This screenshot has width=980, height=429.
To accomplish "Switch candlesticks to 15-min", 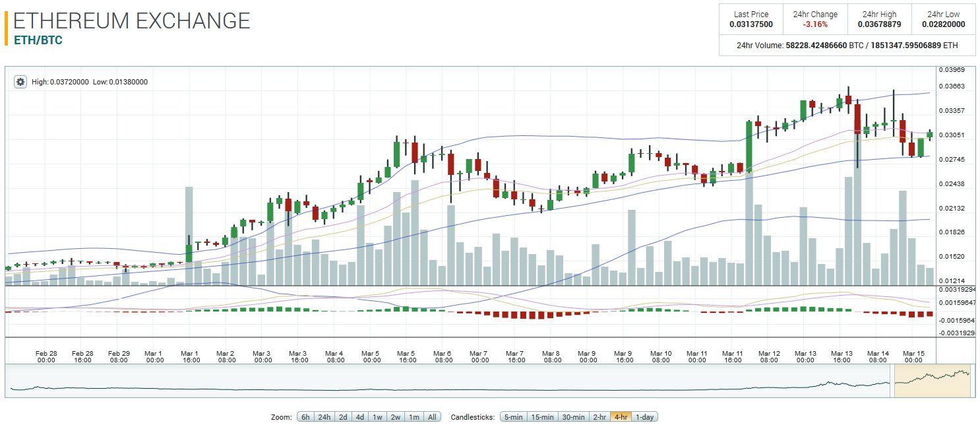I will [543, 417].
